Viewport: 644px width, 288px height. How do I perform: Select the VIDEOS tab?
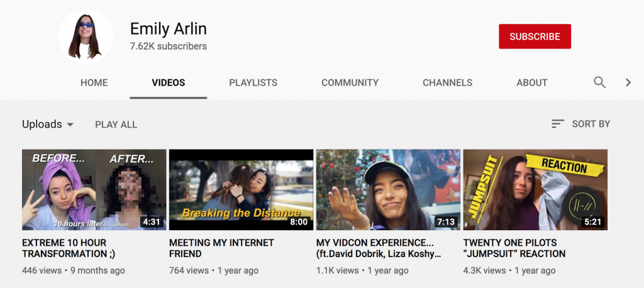pos(168,82)
